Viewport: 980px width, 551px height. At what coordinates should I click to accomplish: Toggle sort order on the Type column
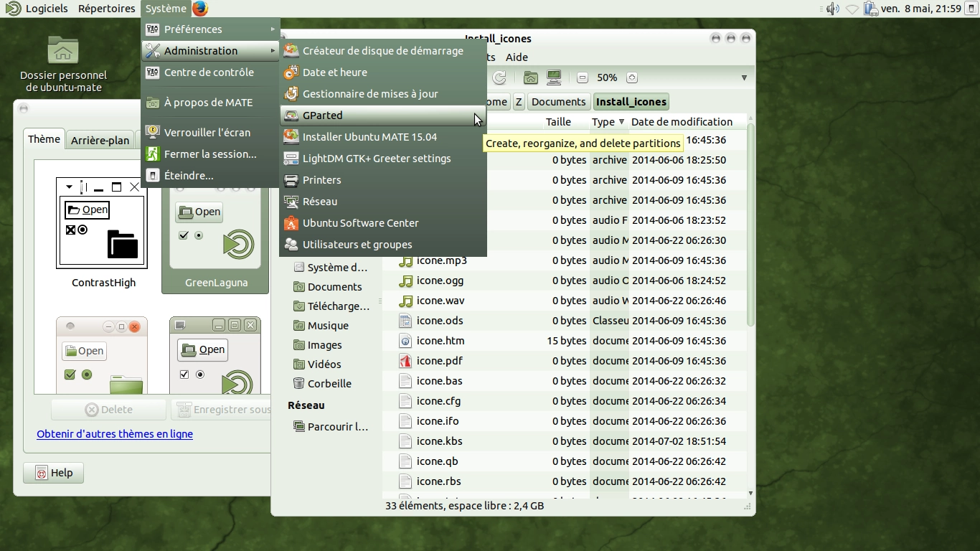click(x=608, y=122)
